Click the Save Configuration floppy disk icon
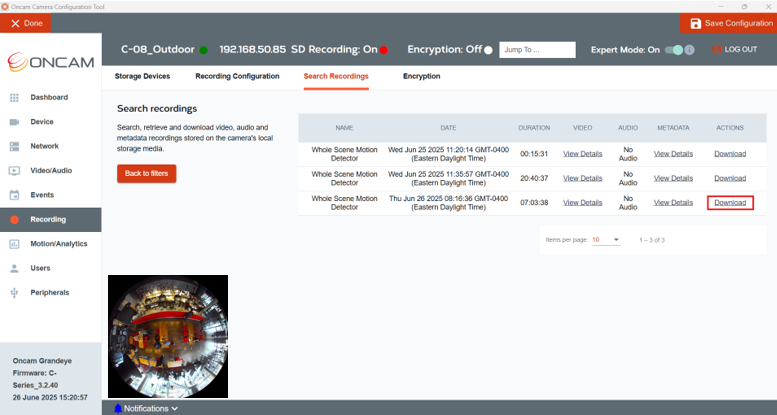777x415 pixels. point(695,23)
